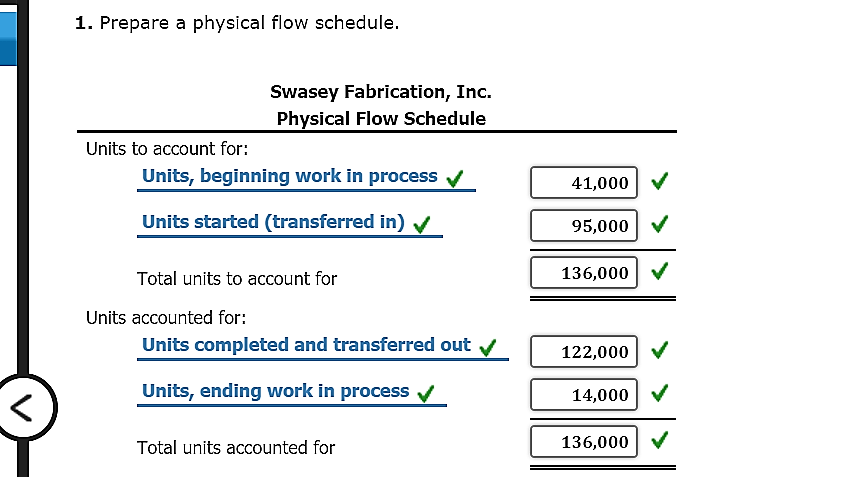Click the blue panel at left edge
This screenshot has height=477, width=848.
point(8,38)
